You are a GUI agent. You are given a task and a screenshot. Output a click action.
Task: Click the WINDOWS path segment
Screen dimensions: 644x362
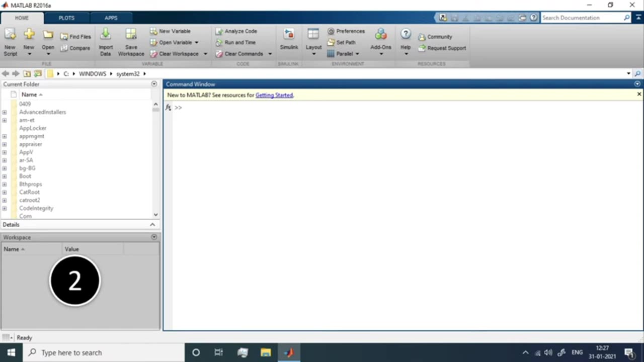point(93,74)
